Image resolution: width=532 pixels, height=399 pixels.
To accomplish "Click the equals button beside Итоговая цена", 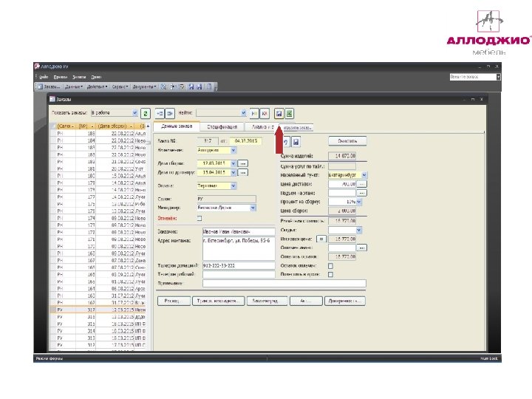I will (x=321, y=239).
